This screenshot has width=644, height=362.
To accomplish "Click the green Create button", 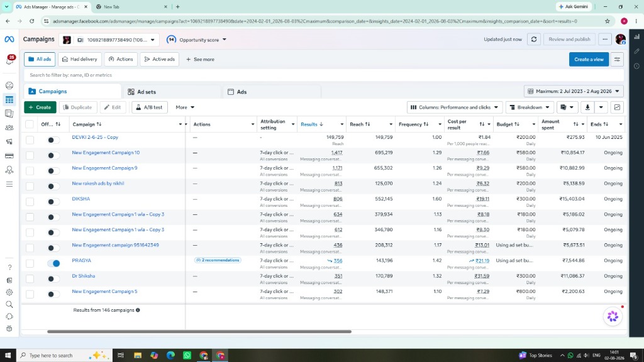I will point(40,107).
